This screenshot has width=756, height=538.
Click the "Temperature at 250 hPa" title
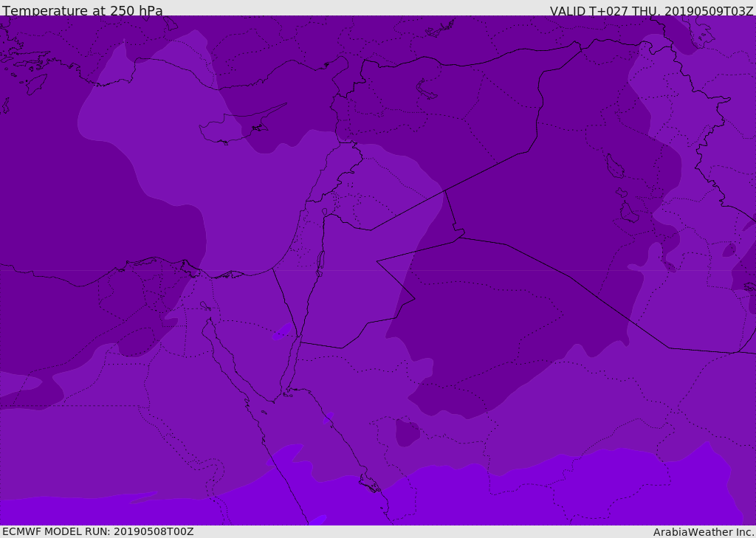pyautogui.click(x=82, y=10)
